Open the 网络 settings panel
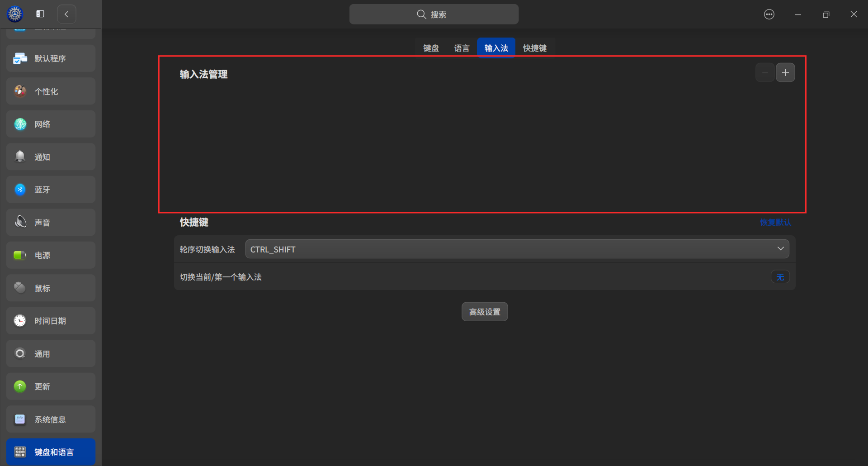 (x=50, y=124)
